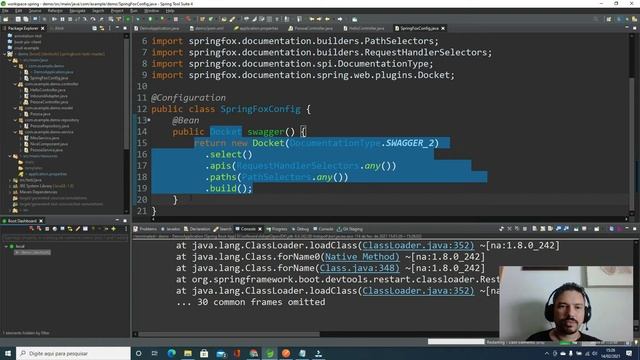The height and width of the screenshot is (360, 640).
Task: Select HelloController.java in Package Explorer
Action: (x=48, y=90)
